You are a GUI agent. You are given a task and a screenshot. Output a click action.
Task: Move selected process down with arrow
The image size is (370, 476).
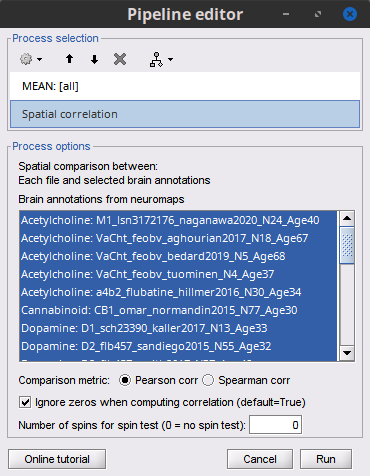tap(94, 59)
